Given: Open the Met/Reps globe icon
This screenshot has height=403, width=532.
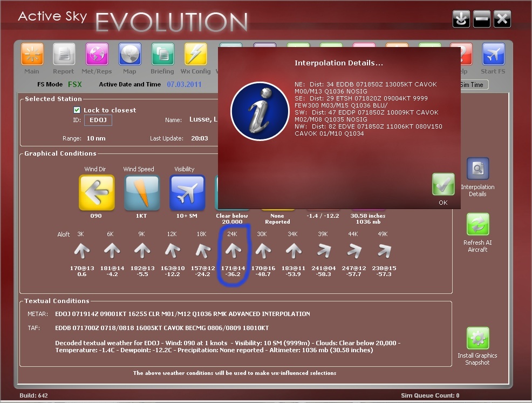Looking at the screenshot, I should pos(97,53).
